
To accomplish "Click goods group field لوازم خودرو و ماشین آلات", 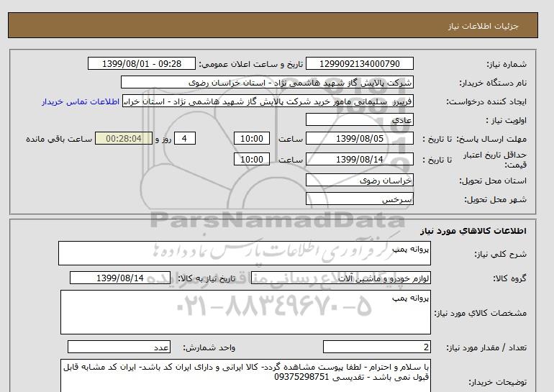I will point(341,278).
